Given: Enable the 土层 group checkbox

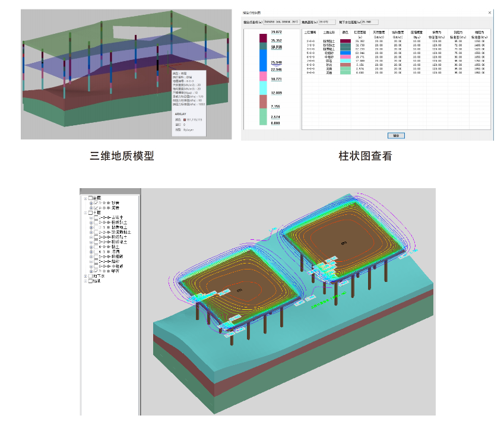Looking at the screenshot, I should tap(91, 214).
